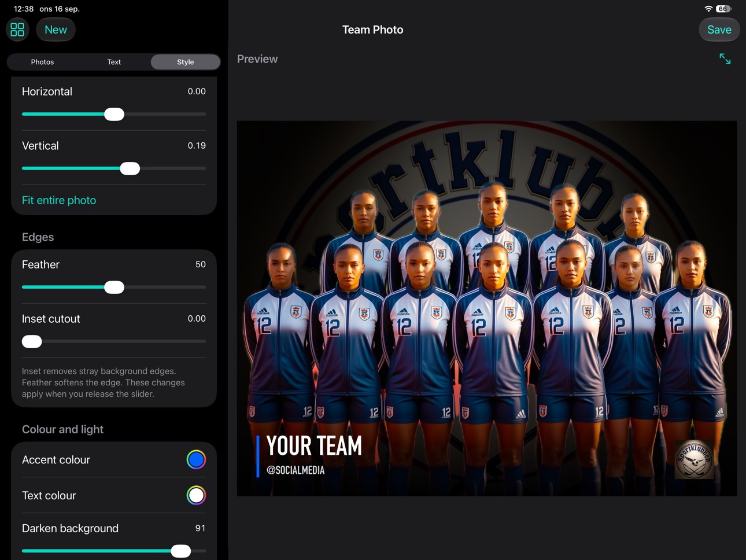Click the Vertical position slider knob
Image resolution: width=746 pixels, height=560 pixels.
(130, 168)
